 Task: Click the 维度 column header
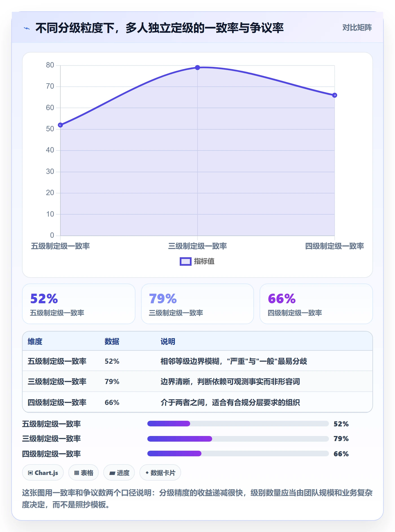(35, 341)
